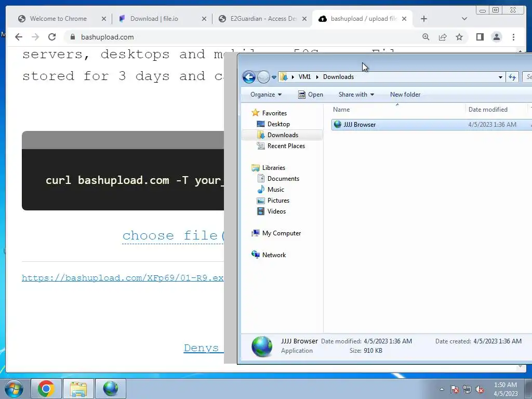532x399 pixels.
Task: Click Explorer forward arrow button
Action: tap(263, 77)
